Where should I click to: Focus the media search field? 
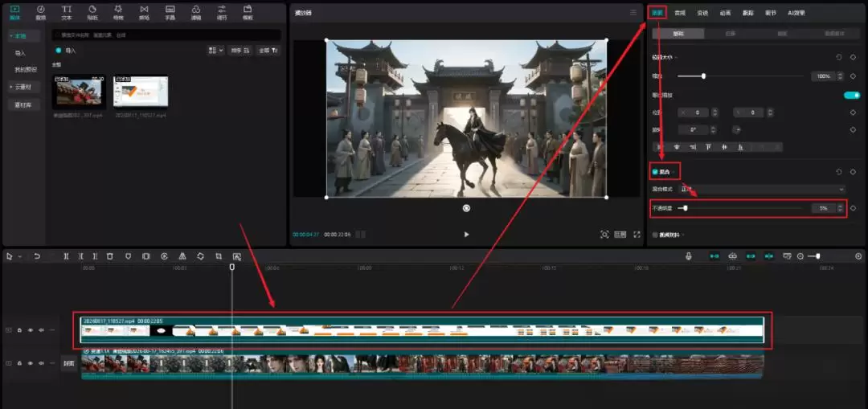166,35
